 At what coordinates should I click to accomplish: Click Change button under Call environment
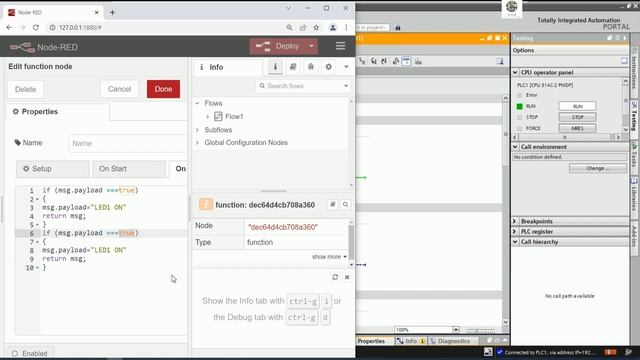[598, 168]
